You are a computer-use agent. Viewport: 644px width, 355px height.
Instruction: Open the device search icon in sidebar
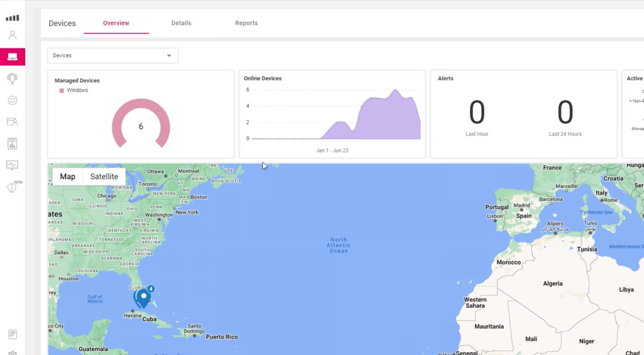[x=13, y=122]
